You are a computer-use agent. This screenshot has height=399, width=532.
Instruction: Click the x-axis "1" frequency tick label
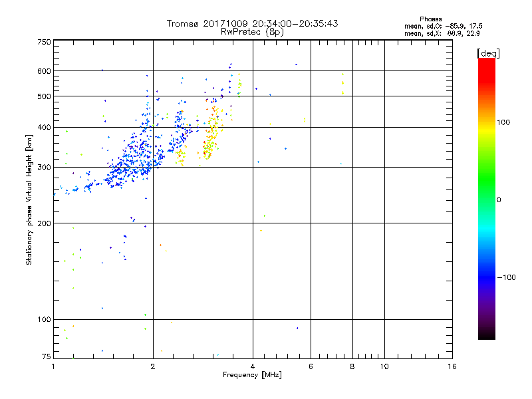(x=53, y=366)
